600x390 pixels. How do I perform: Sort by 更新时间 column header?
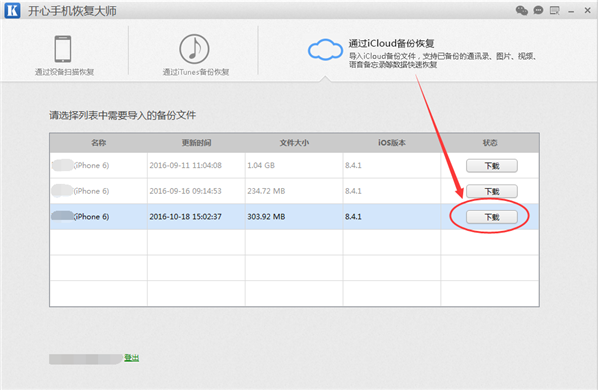pyautogui.click(x=196, y=143)
